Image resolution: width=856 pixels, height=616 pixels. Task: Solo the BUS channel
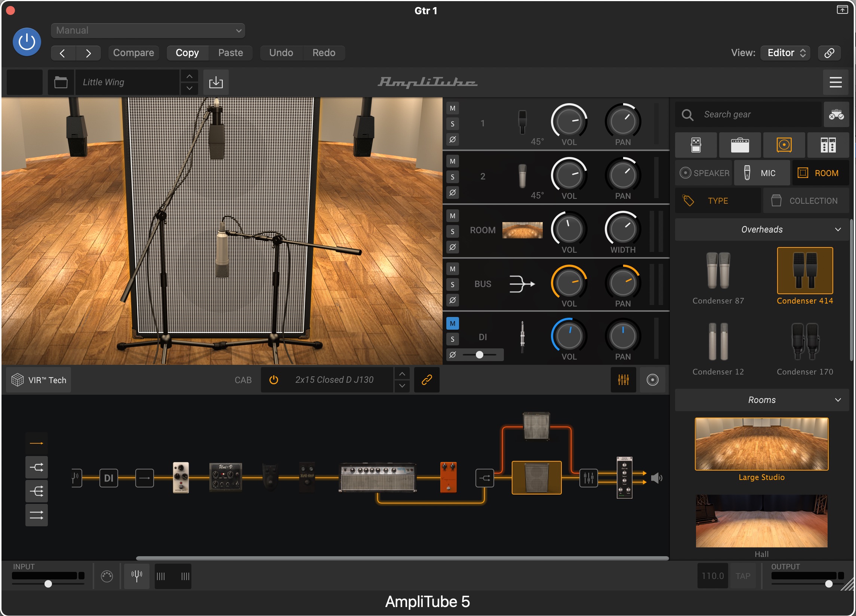(x=453, y=284)
